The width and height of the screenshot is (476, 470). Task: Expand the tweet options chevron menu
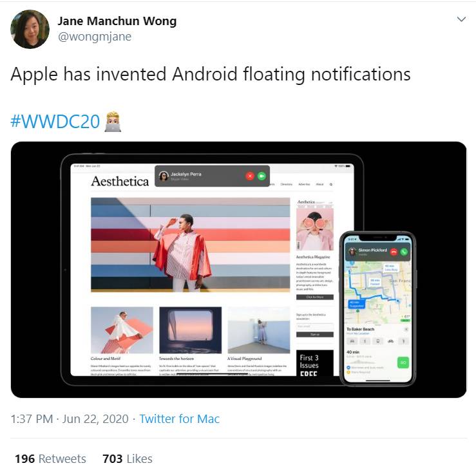click(461, 19)
